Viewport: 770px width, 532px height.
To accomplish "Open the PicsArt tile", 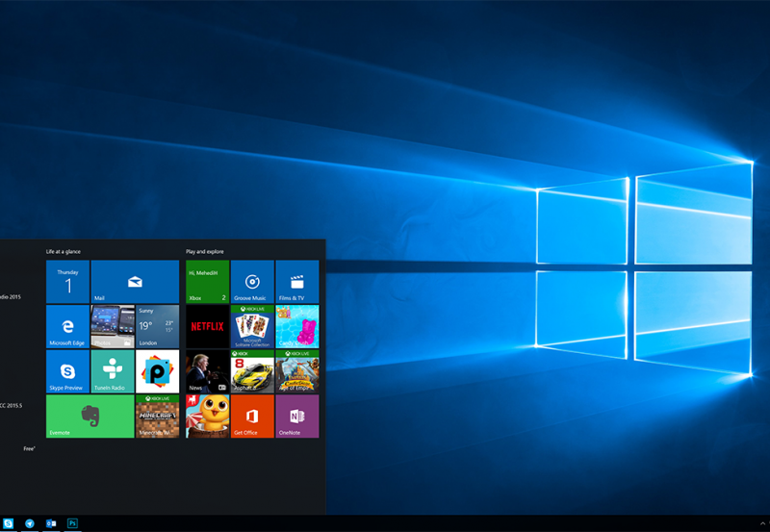I will pos(158,371).
